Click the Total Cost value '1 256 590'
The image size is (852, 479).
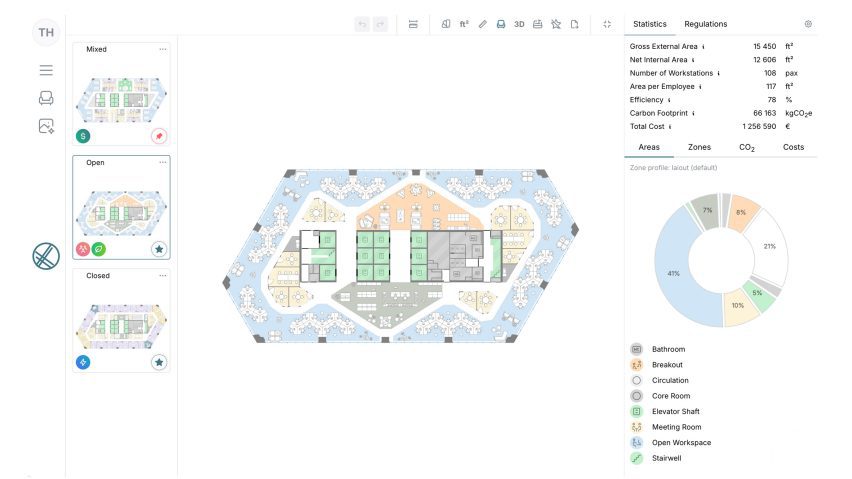click(759, 127)
